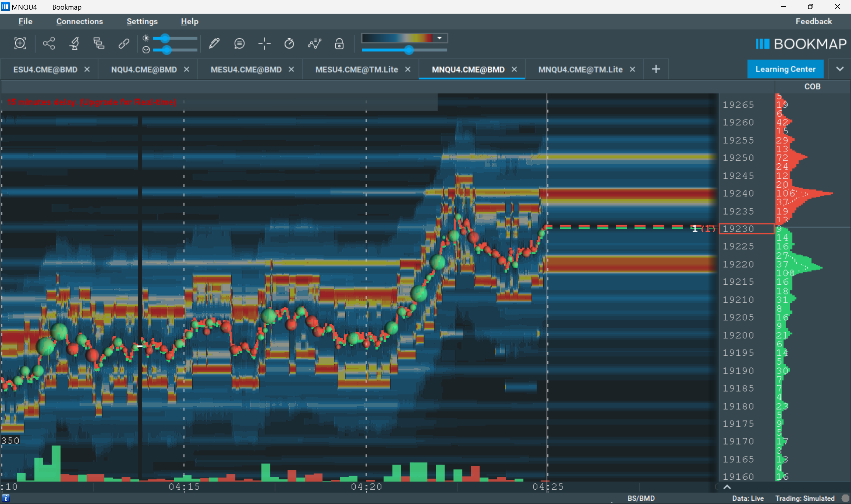Click the 19240 price level on axis
The height and width of the screenshot is (504, 851).
click(x=738, y=193)
